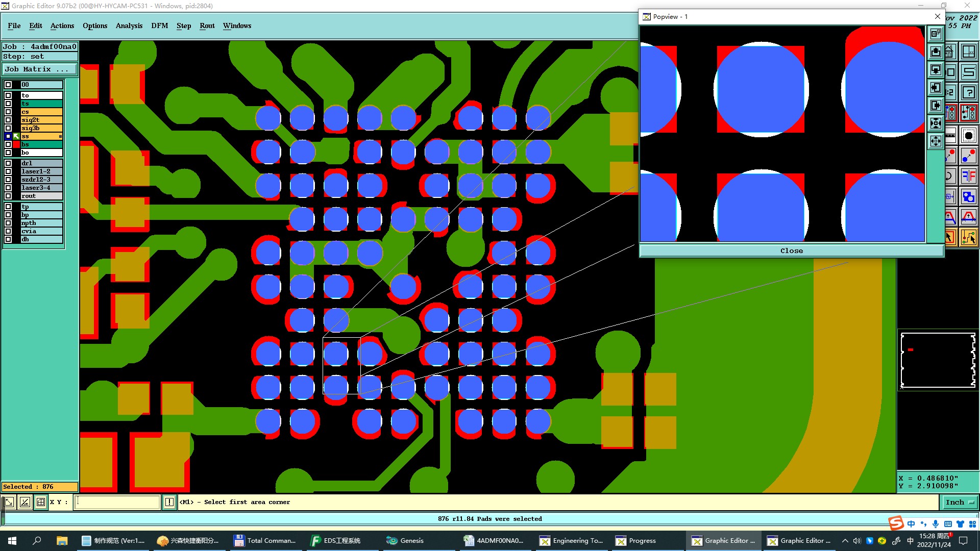Click Popview zoom-in converging arrows icon
Image resolution: width=980 pixels, height=551 pixels.
pos(936,123)
